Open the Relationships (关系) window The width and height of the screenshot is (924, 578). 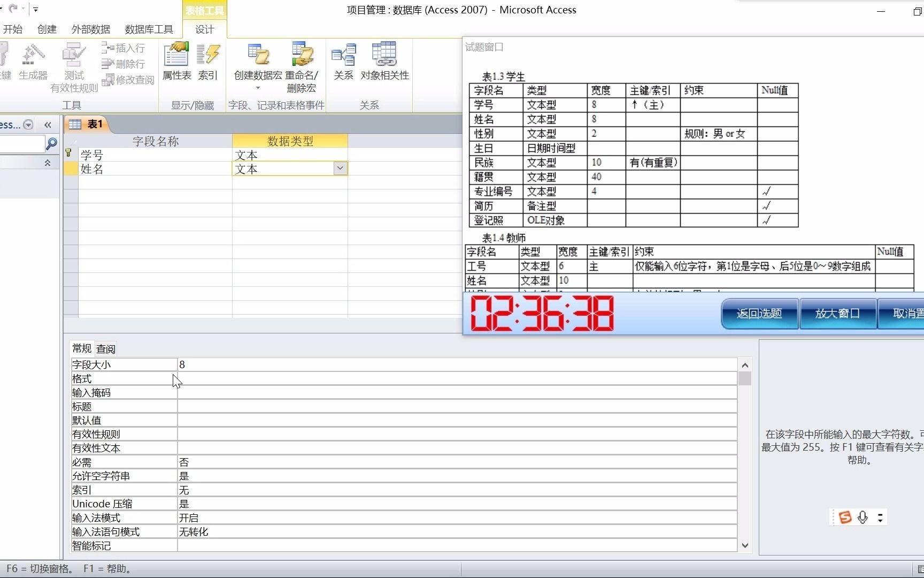tap(343, 62)
